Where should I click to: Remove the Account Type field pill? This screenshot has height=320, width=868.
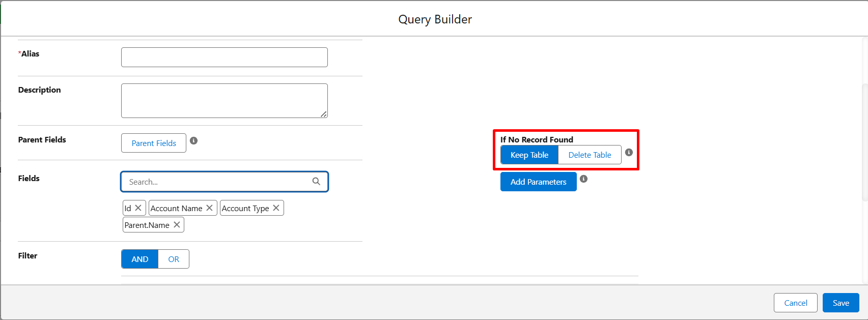pos(276,208)
